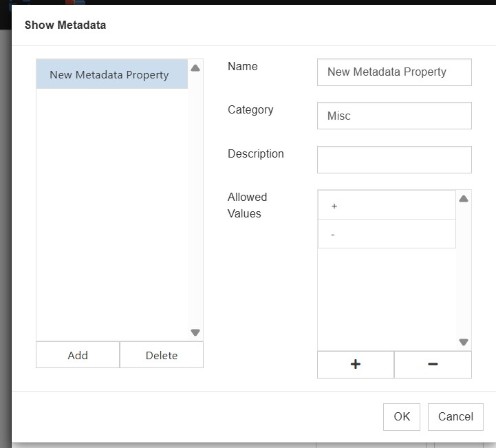
Task: Remove allowed value with minus icon button
Action: (433, 365)
